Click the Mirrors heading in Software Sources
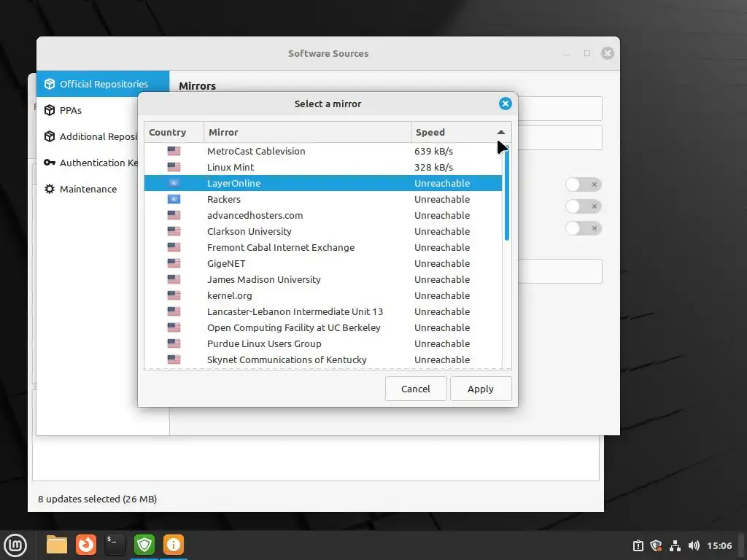Screen dimensions: 747x560 point(197,86)
